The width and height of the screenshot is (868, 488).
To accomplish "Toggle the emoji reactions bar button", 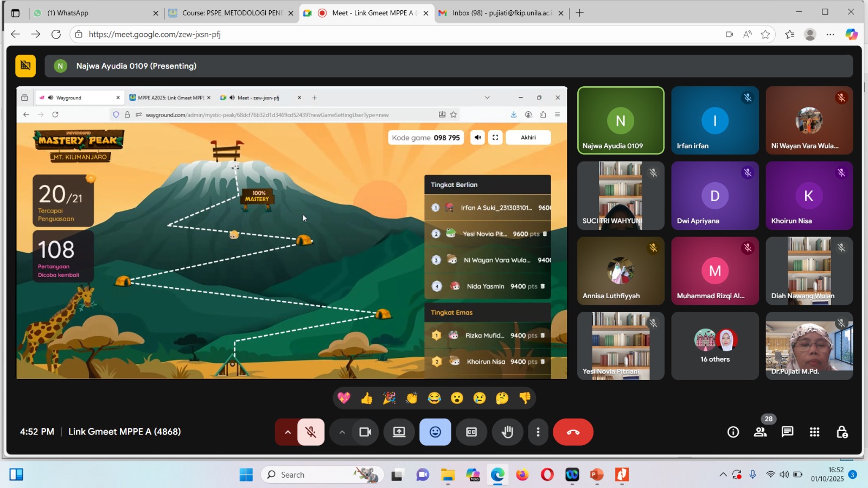I will tap(435, 432).
